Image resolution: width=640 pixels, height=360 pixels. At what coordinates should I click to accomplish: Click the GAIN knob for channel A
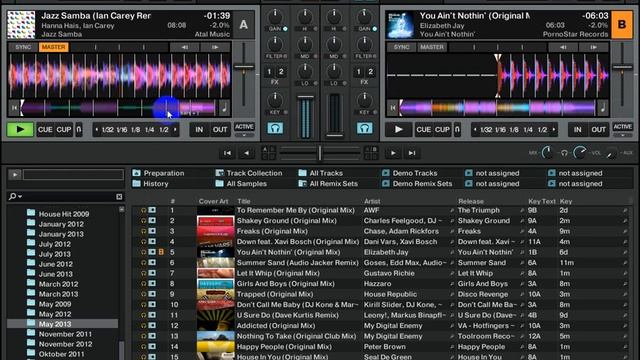(x=275, y=17)
